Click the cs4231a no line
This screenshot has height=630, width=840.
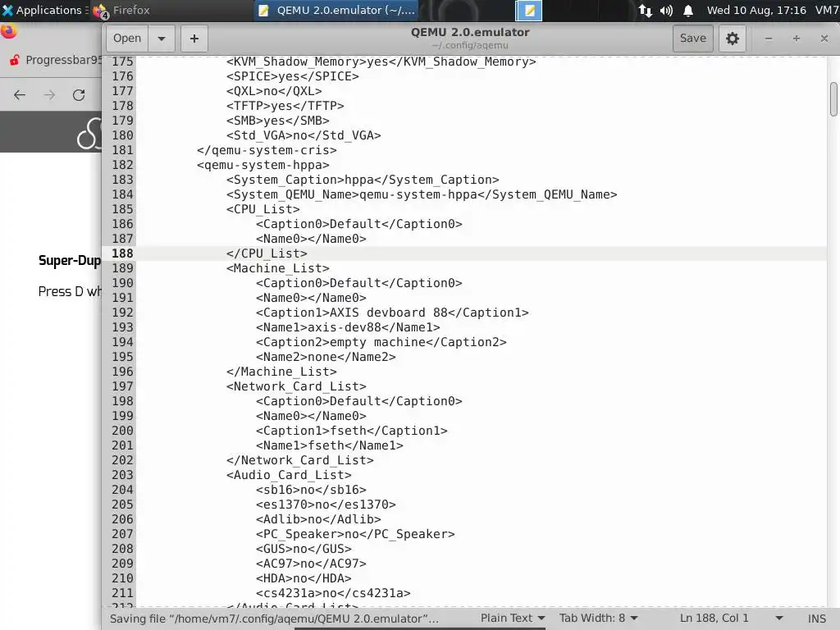[333, 593]
